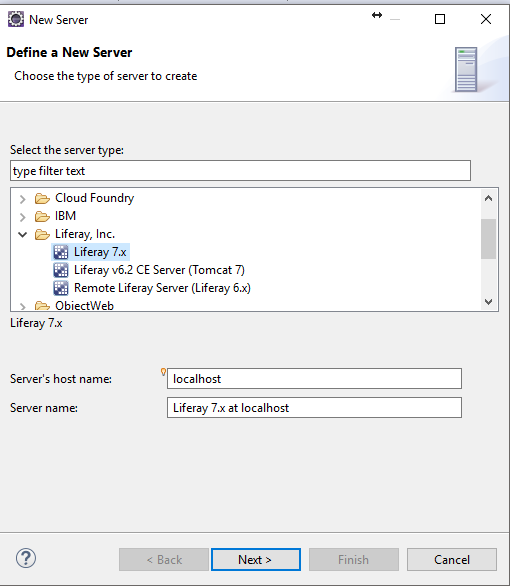
Task: Click the Cancel button
Action: tap(452, 559)
